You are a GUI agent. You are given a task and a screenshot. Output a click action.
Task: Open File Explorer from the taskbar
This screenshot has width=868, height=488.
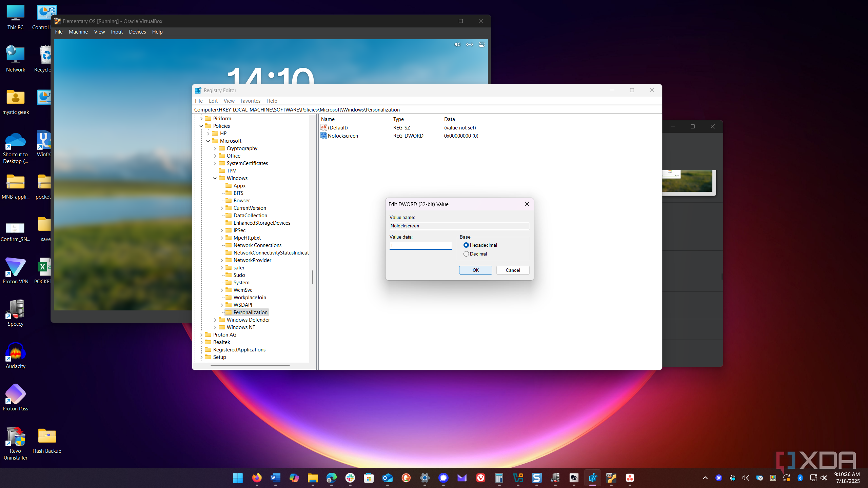click(313, 478)
